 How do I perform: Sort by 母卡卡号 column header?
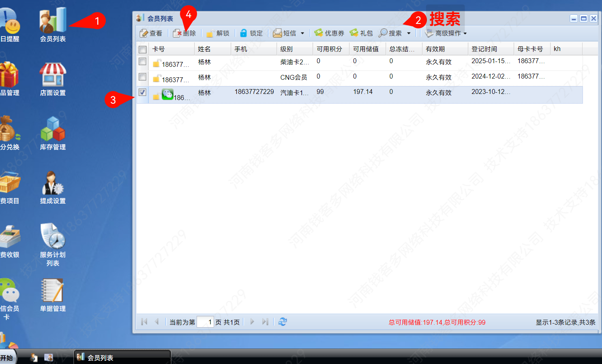532,49
